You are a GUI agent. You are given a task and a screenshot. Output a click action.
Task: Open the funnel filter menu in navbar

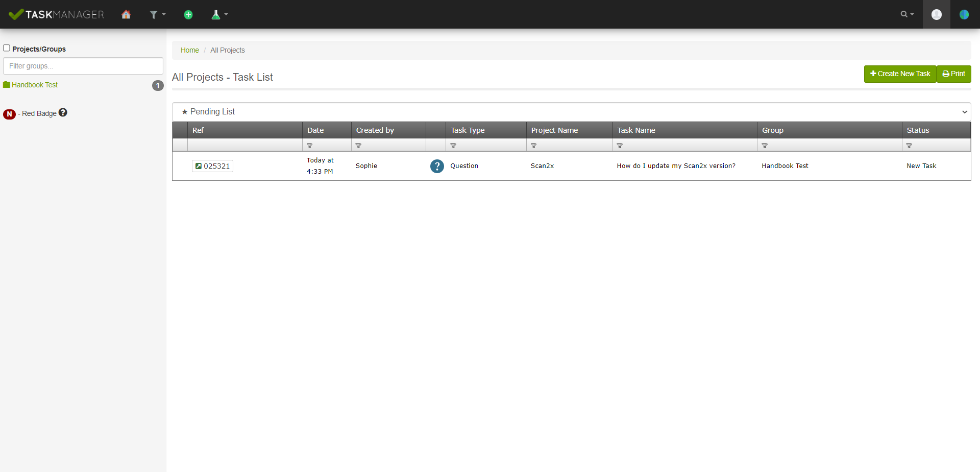point(157,15)
